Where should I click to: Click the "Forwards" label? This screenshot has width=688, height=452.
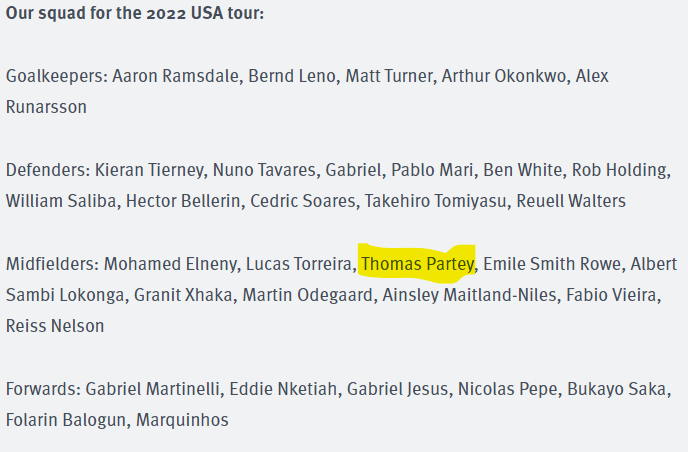[x=42, y=388]
